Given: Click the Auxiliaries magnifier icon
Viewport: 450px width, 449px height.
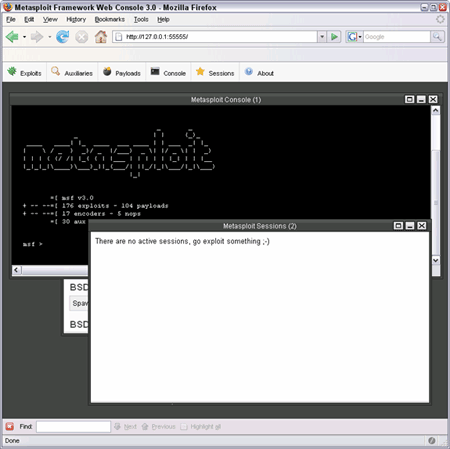Looking at the screenshot, I should tap(55, 71).
